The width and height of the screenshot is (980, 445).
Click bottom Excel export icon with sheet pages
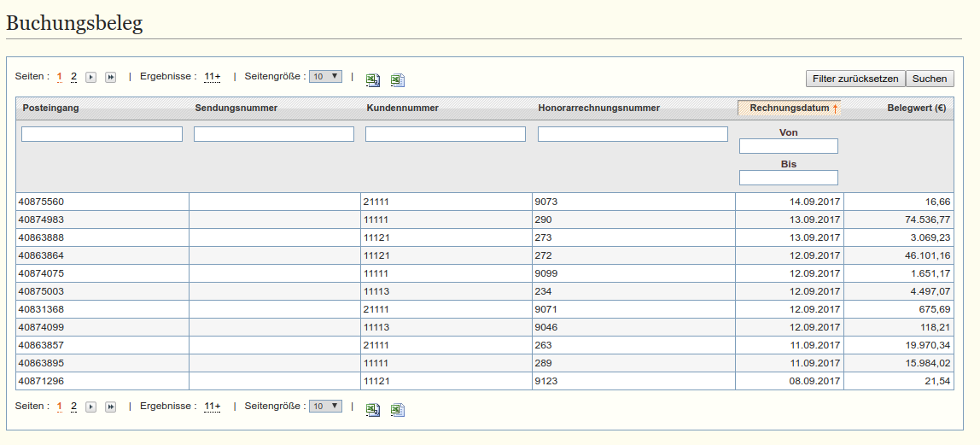(x=398, y=409)
